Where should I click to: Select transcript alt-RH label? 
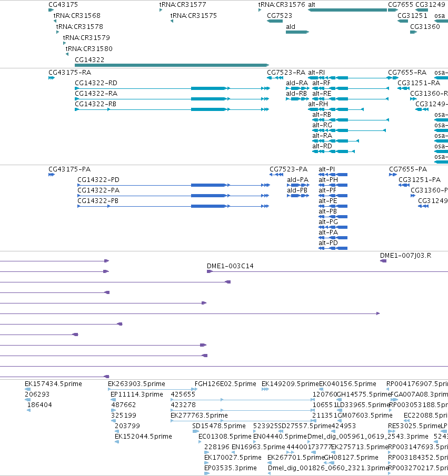318,104
